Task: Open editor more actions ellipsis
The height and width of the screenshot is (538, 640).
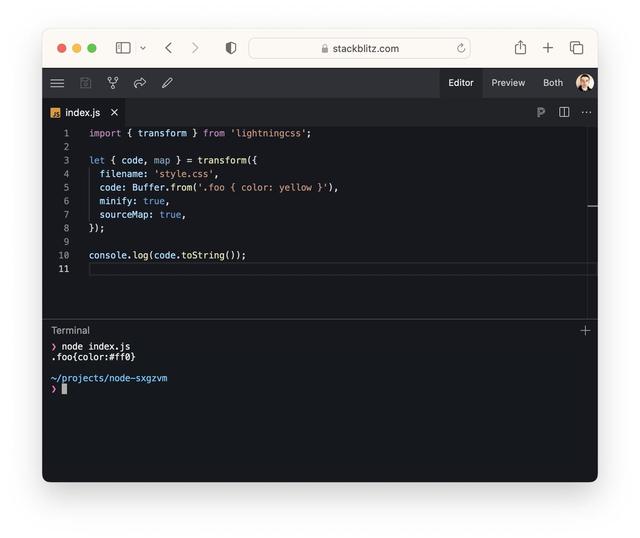Action: (x=586, y=112)
